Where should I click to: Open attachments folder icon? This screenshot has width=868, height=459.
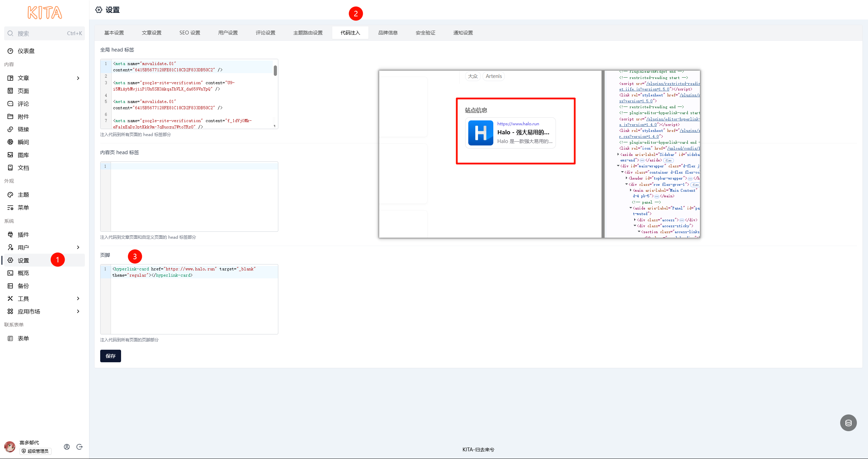pos(10,117)
